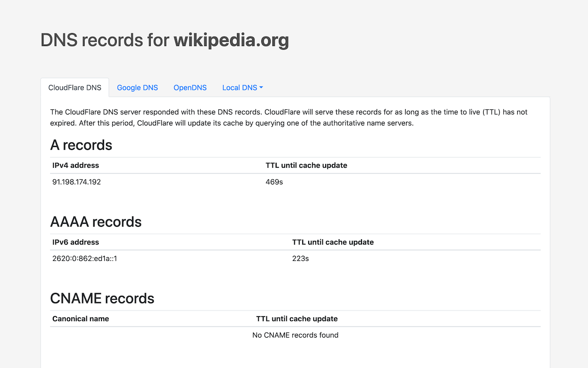The height and width of the screenshot is (368, 588).
Task: Open the OpenDNS tab
Action: pyautogui.click(x=190, y=87)
